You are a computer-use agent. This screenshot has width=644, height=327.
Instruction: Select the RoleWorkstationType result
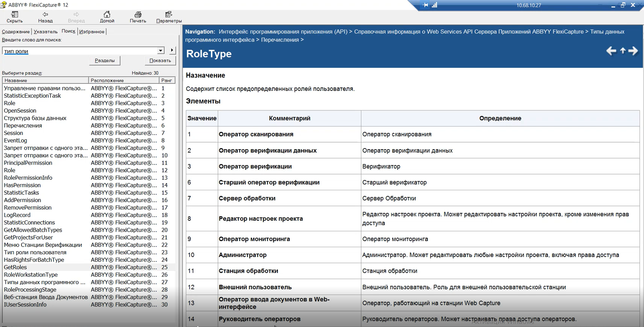pyautogui.click(x=31, y=275)
